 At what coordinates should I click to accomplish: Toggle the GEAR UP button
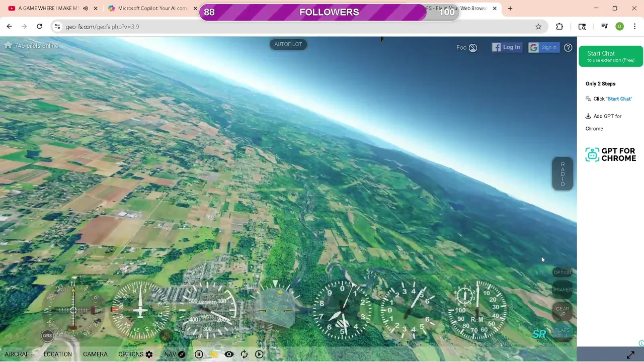pos(562,311)
